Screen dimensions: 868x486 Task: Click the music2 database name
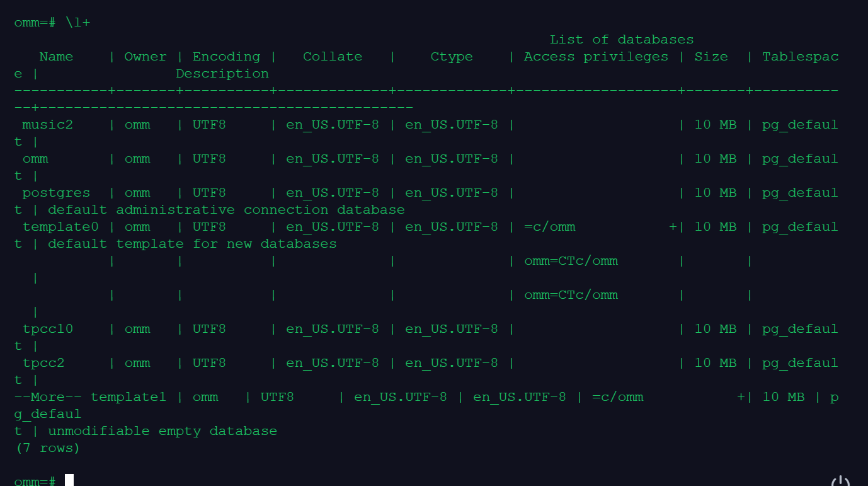[48, 125]
